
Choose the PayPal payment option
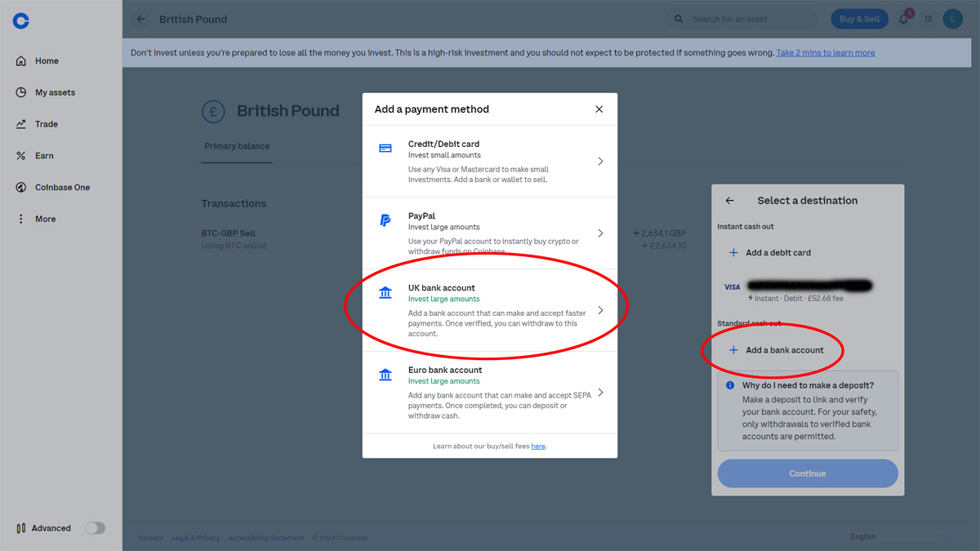490,233
